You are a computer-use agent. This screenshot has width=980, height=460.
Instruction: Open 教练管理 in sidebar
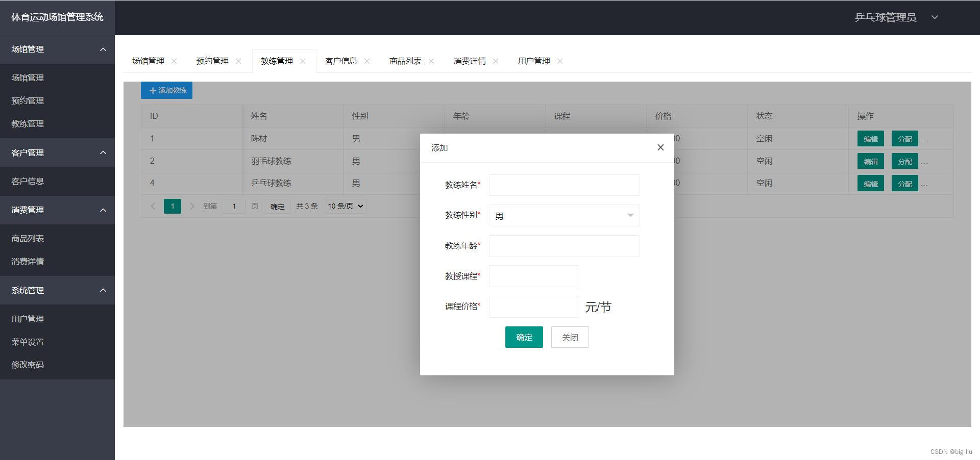(57, 123)
